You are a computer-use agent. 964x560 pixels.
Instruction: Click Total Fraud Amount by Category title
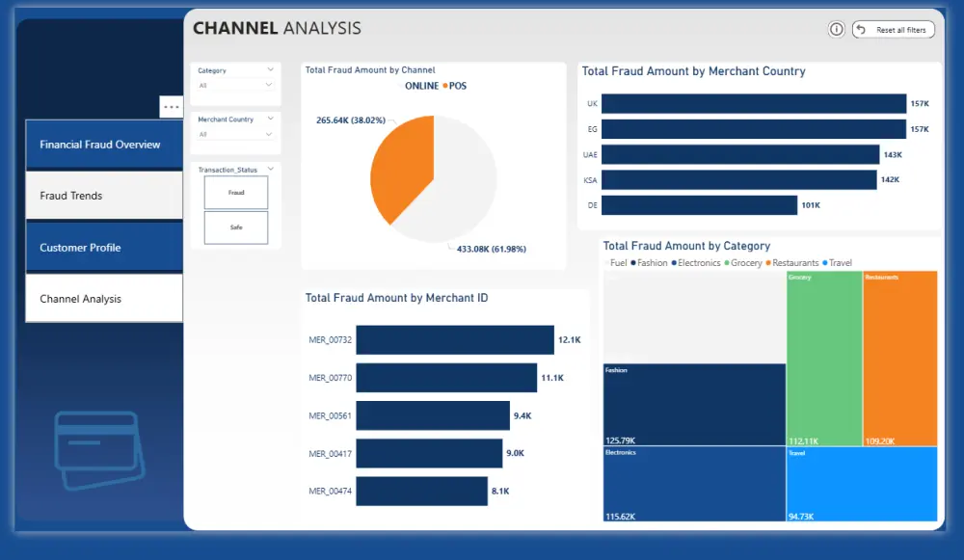pyautogui.click(x=686, y=246)
